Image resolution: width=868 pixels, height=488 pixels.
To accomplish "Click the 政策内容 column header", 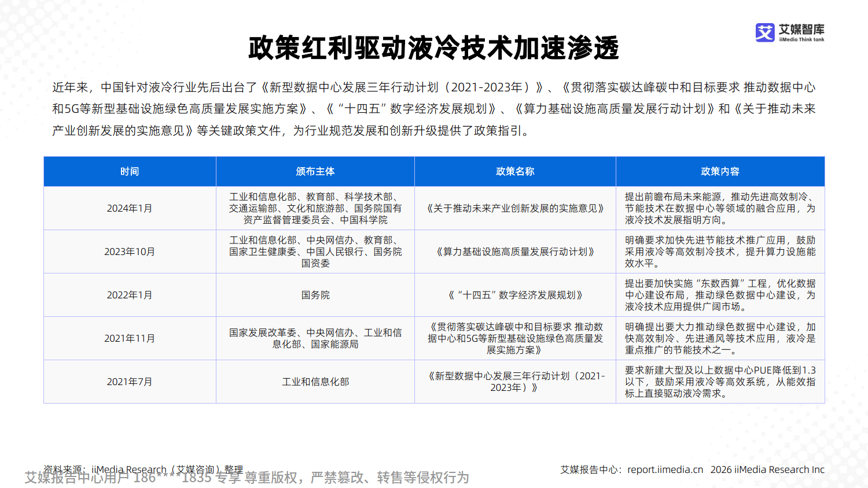I will (721, 171).
